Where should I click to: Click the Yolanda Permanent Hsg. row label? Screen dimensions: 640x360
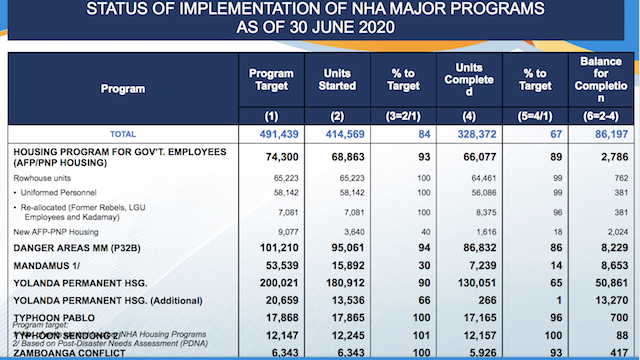coord(80,283)
